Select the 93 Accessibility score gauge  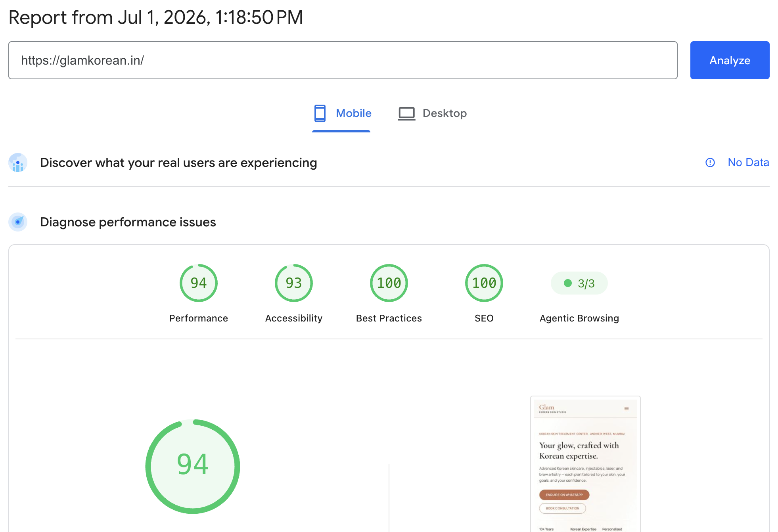pyautogui.click(x=294, y=283)
